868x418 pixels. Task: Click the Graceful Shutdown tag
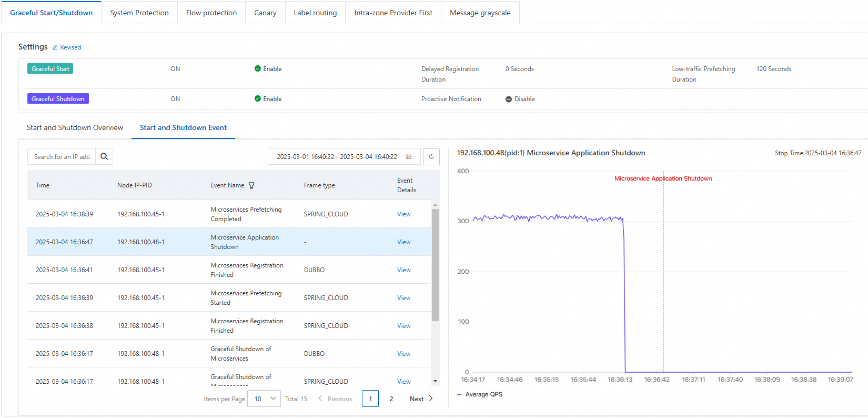pyautogui.click(x=58, y=99)
